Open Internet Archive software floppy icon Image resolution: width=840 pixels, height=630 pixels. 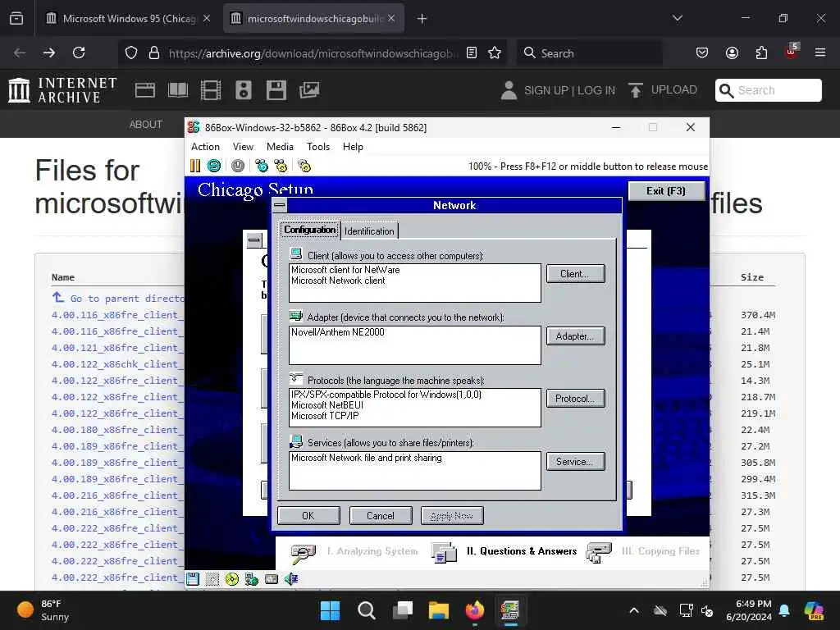[276, 90]
